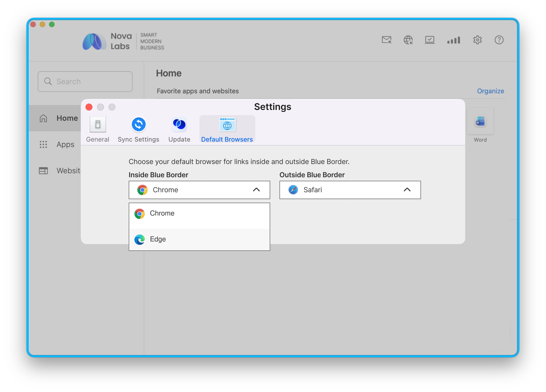This screenshot has height=392, width=546.
Task: Click the Organize link
Action: (490, 91)
